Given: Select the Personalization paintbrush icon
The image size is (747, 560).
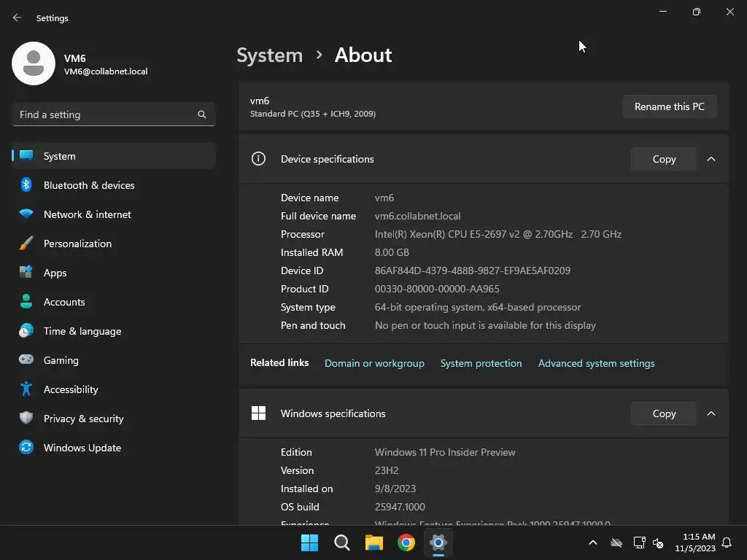Looking at the screenshot, I should (26, 244).
